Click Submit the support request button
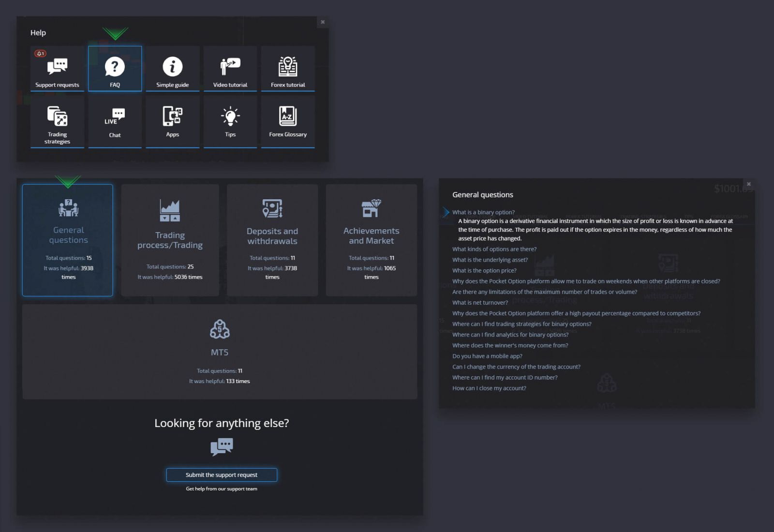 (x=222, y=475)
